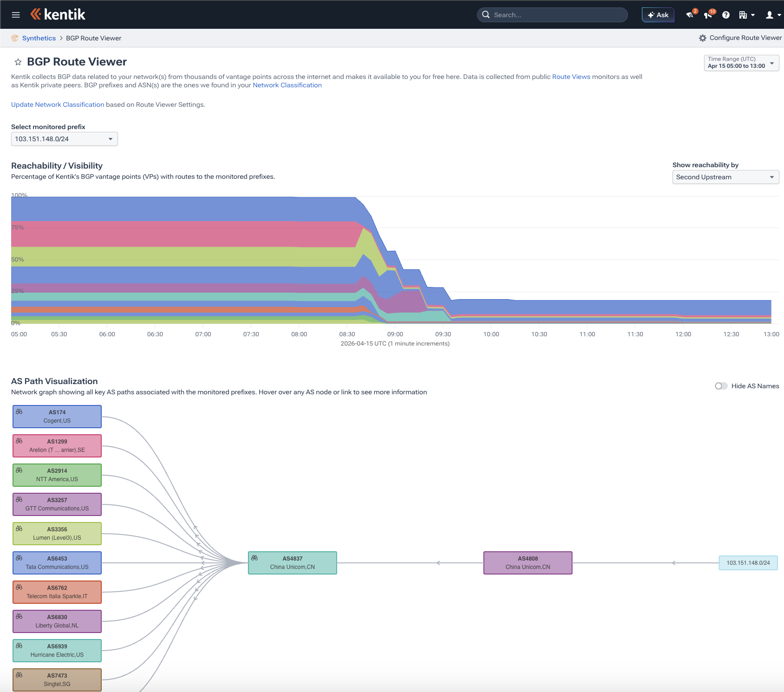Open the user profile menu
Screen dimensions: 784x692
pos(773,15)
